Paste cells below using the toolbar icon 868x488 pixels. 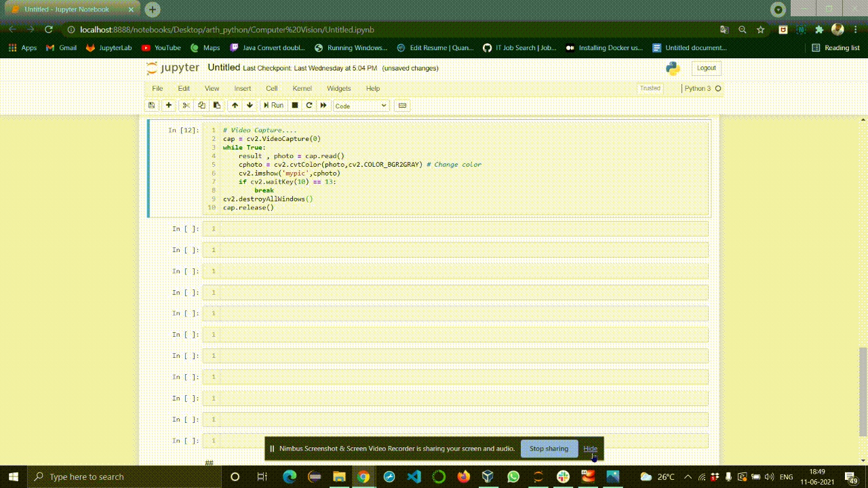click(x=217, y=106)
